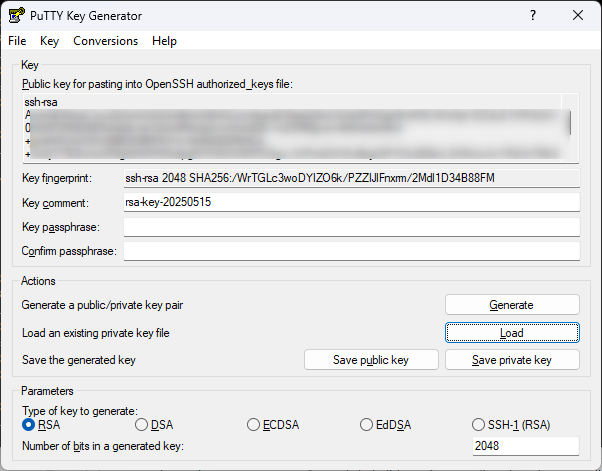This screenshot has width=602, height=471.
Task: Select the SSH-1 (RSA) key type
Action: pos(511,425)
